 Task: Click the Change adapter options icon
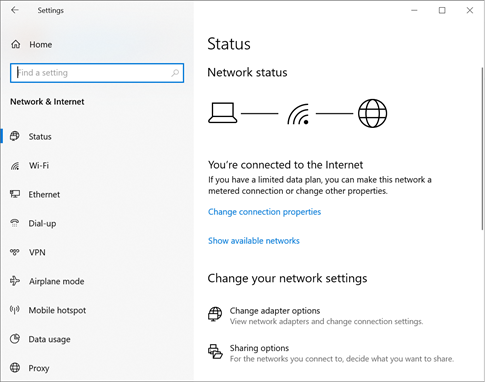(215, 314)
